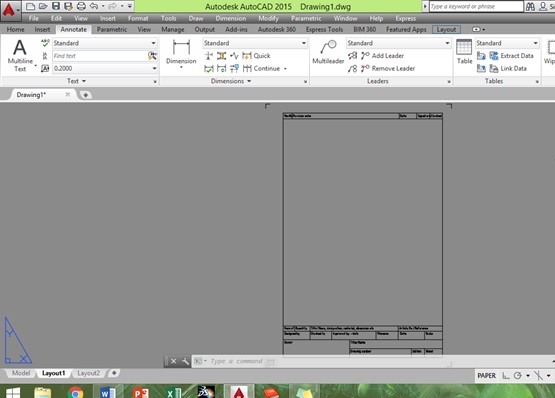
Task: Click the Quick dimension button
Action: [257, 56]
